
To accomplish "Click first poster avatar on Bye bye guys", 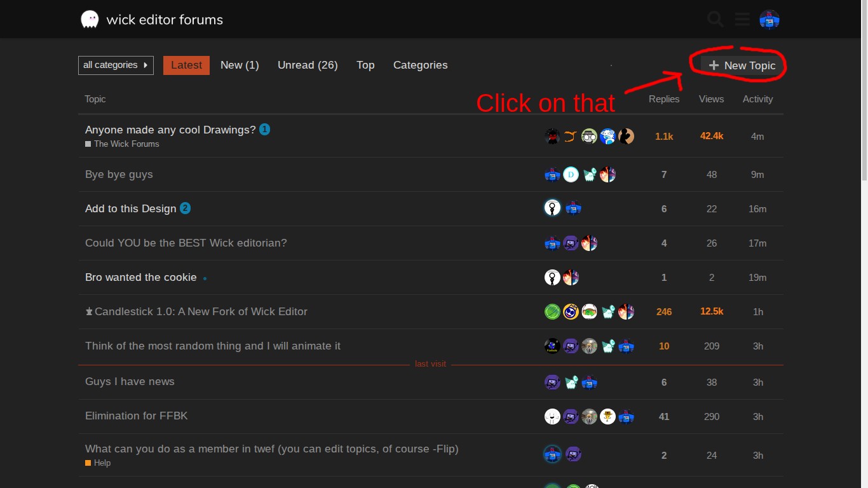I will point(552,175).
